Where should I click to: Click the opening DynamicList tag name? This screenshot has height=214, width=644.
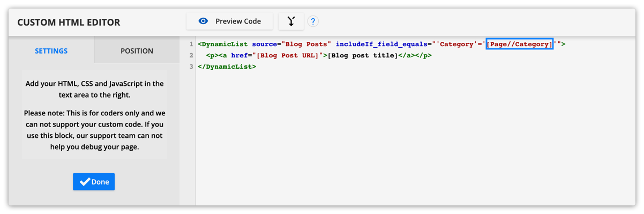[225, 44]
